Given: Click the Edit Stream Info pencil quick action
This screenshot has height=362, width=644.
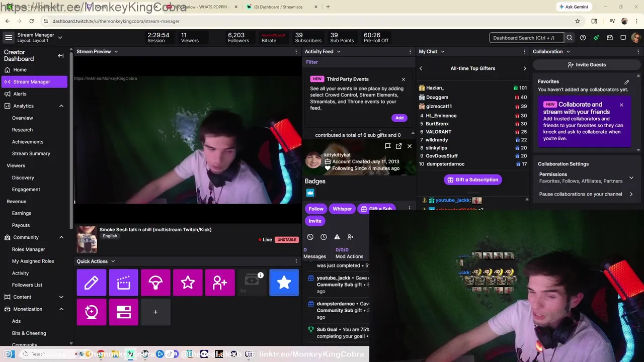Looking at the screenshot, I should coord(91,283).
